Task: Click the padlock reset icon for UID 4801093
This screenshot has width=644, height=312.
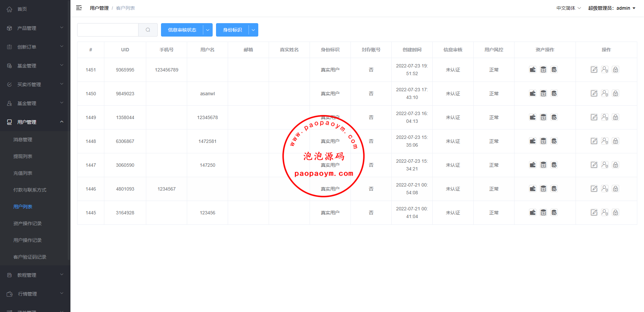Action: pyautogui.click(x=615, y=189)
